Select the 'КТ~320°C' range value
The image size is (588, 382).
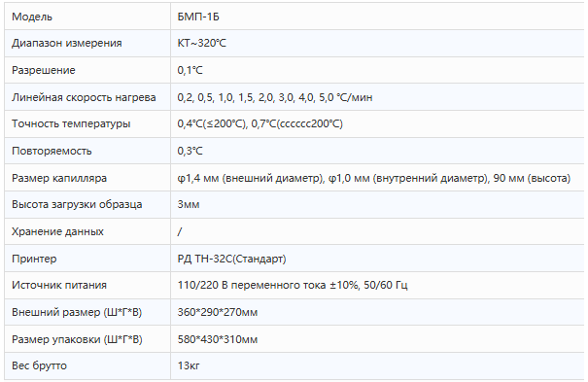202,43
